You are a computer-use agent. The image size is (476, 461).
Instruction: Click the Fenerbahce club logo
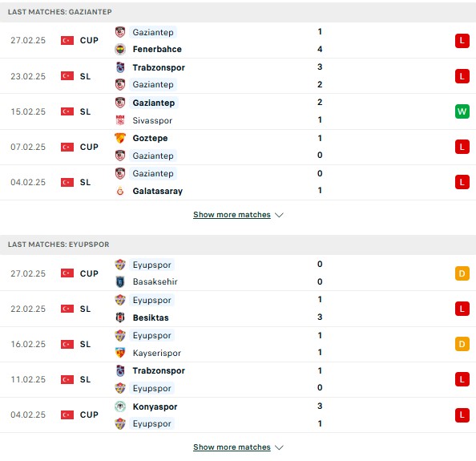point(120,49)
